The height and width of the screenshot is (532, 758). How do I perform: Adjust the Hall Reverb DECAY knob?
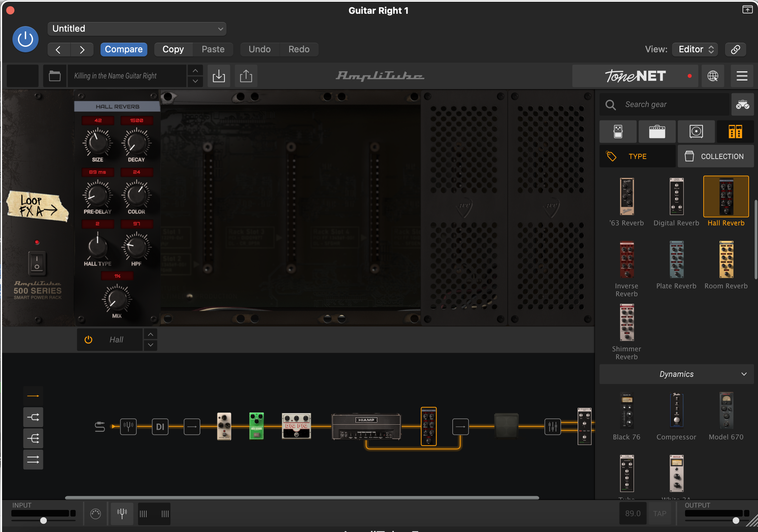tap(136, 142)
